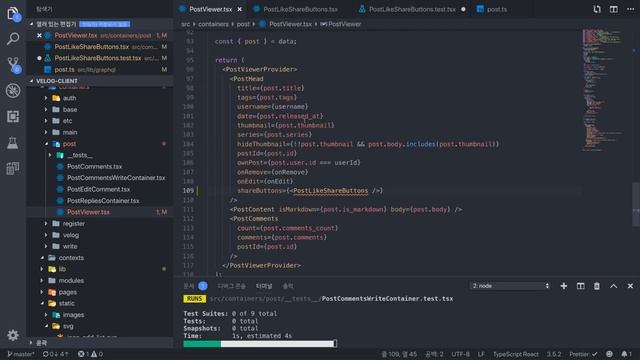Open the Debug Console panel tab
Viewport: 640px width, 360px height.
click(x=231, y=286)
